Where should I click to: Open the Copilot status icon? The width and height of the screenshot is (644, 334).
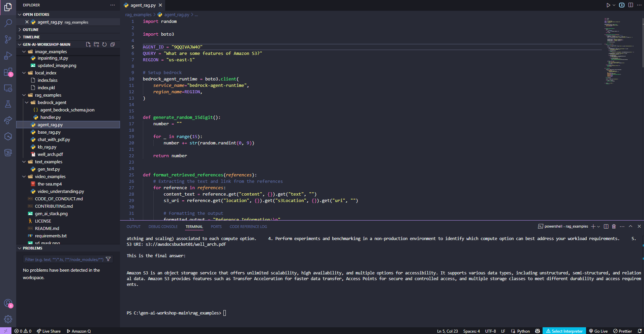click(538, 331)
